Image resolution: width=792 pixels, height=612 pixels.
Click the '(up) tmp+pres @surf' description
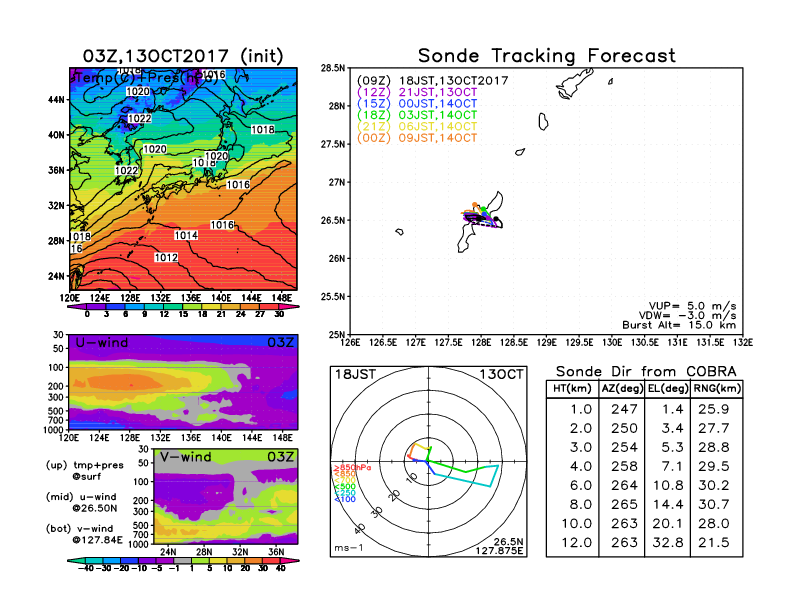coord(85,470)
